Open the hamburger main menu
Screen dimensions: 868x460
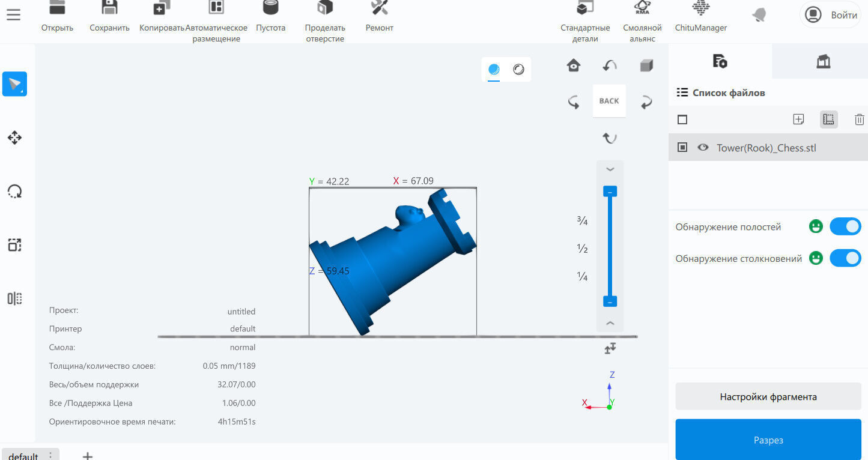pyautogui.click(x=13, y=15)
